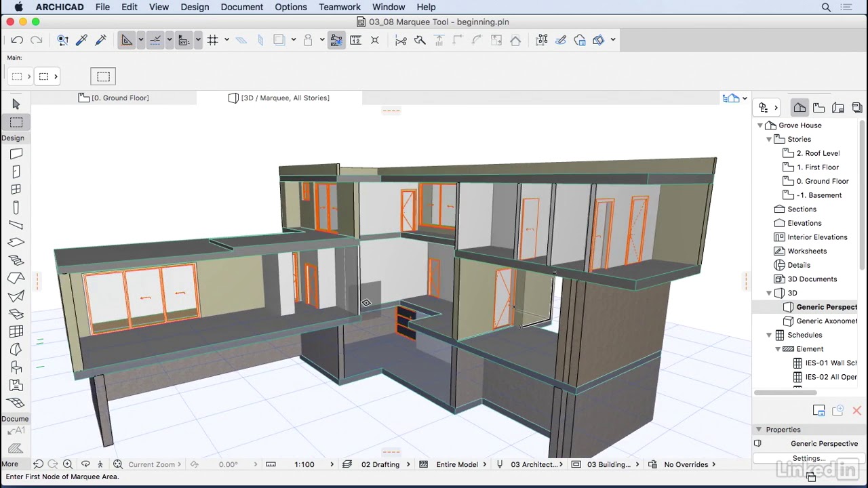This screenshot has width=868, height=488.
Task: Select the Object chair tool
Action: click(16, 367)
